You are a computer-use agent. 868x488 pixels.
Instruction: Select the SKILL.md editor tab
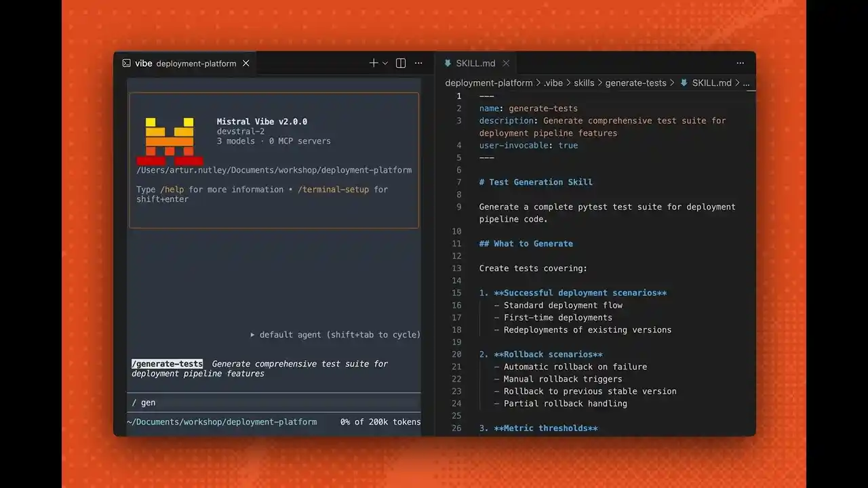tap(475, 63)
